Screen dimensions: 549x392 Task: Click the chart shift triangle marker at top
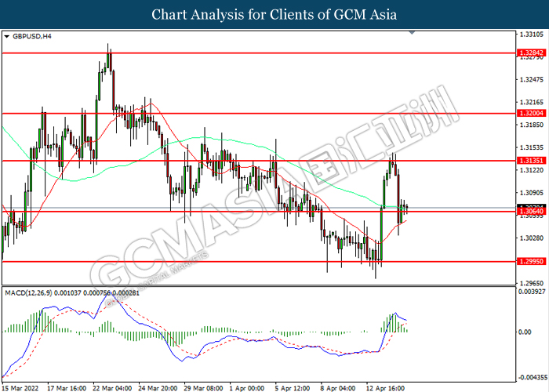tap(412, 32)
